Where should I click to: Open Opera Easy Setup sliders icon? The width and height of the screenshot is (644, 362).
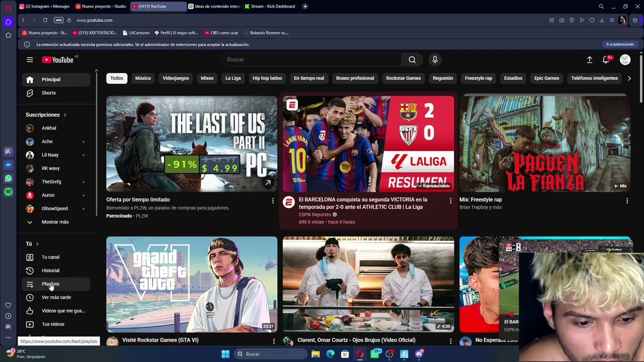[612, 20]
